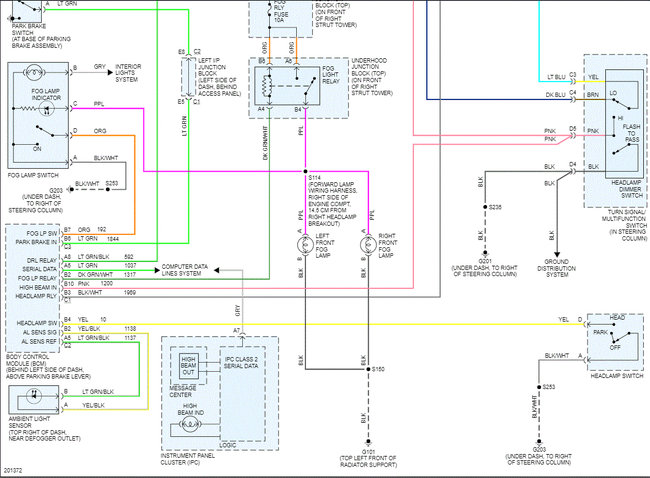The image size is (650, 478).
Task: Click the right front fog lamp bulb symbol
Action: 368,245
